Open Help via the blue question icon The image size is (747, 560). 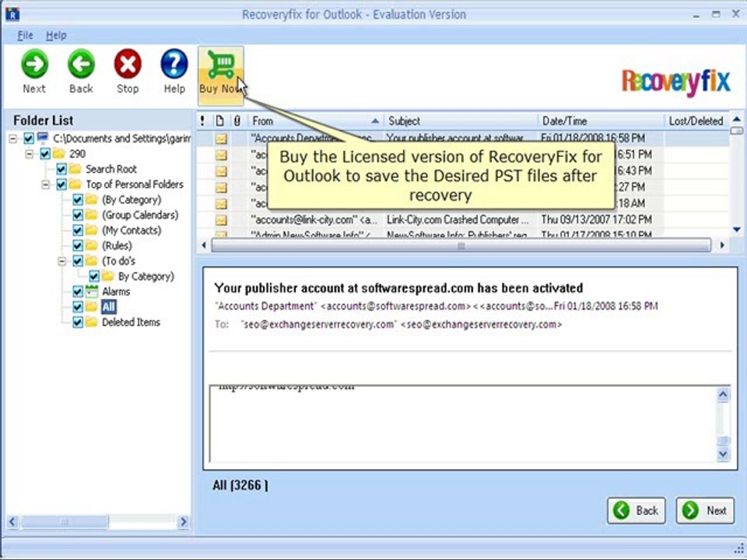[x=174, y=63]
